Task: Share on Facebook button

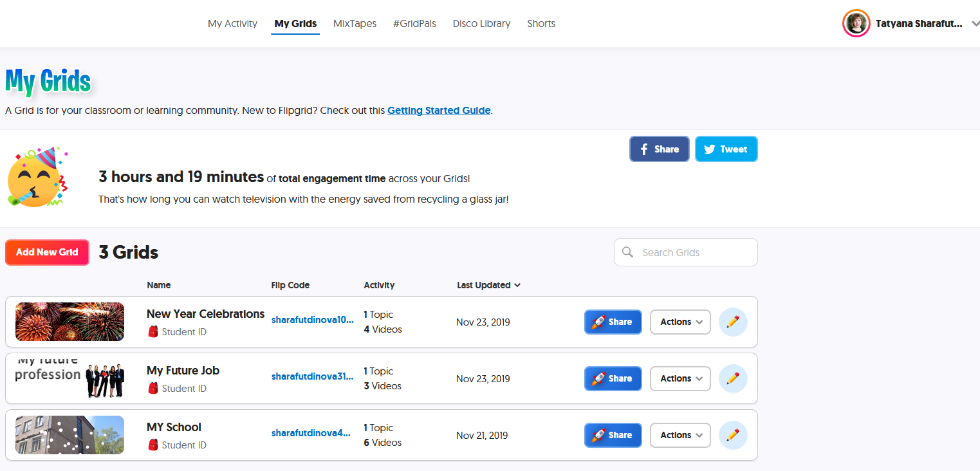Action: pyautogui.click(x=660, y=149)
